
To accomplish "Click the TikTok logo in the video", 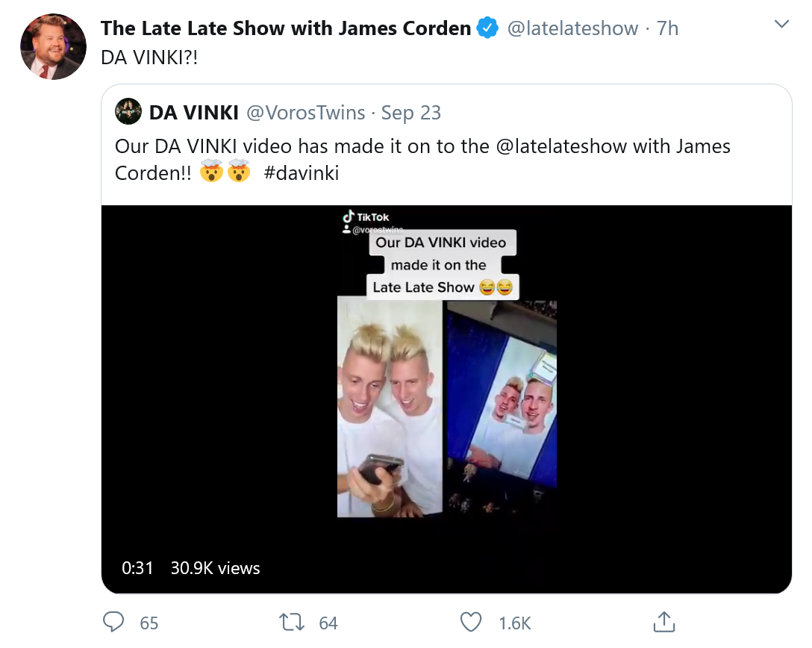I will coord(366,217).
